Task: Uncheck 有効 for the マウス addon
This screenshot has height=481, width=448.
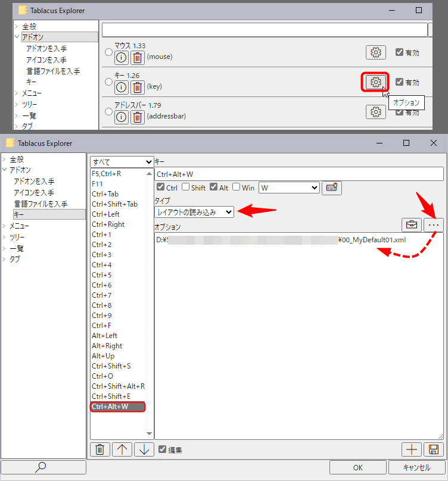Action: (x=400, y=52)
